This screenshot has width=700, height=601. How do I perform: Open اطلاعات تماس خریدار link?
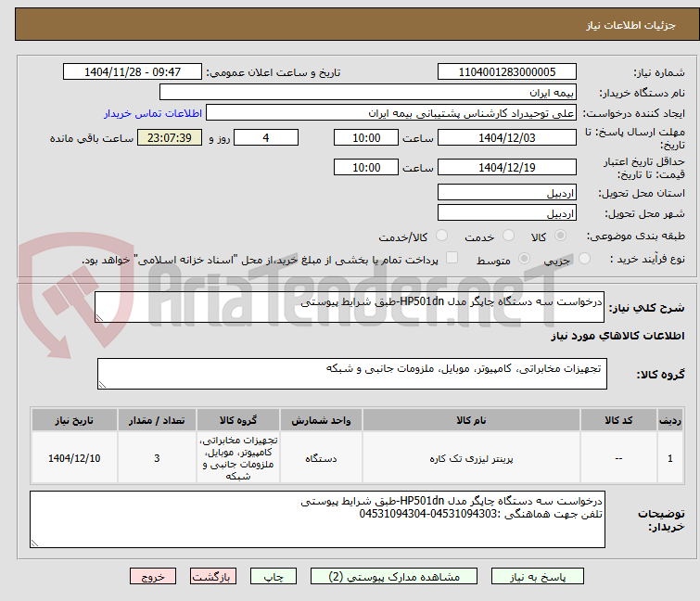153,113
